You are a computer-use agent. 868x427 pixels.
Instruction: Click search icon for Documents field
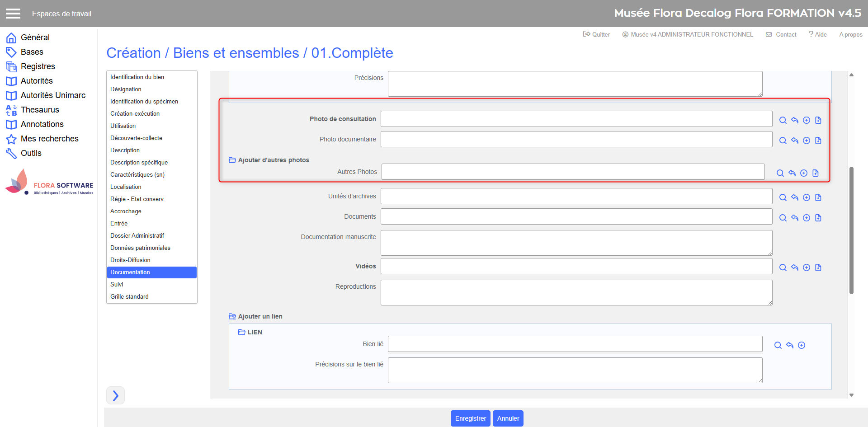[x=783, y=218]
